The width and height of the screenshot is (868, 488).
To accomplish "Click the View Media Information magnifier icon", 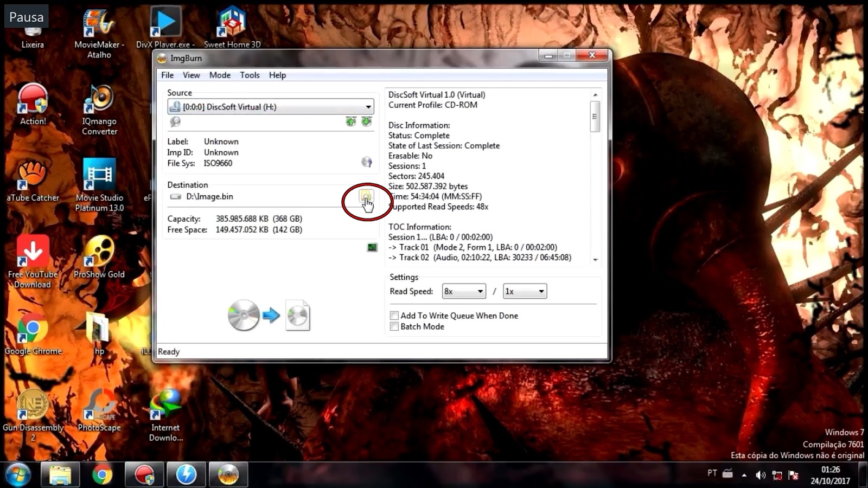I will pos(175,122).
